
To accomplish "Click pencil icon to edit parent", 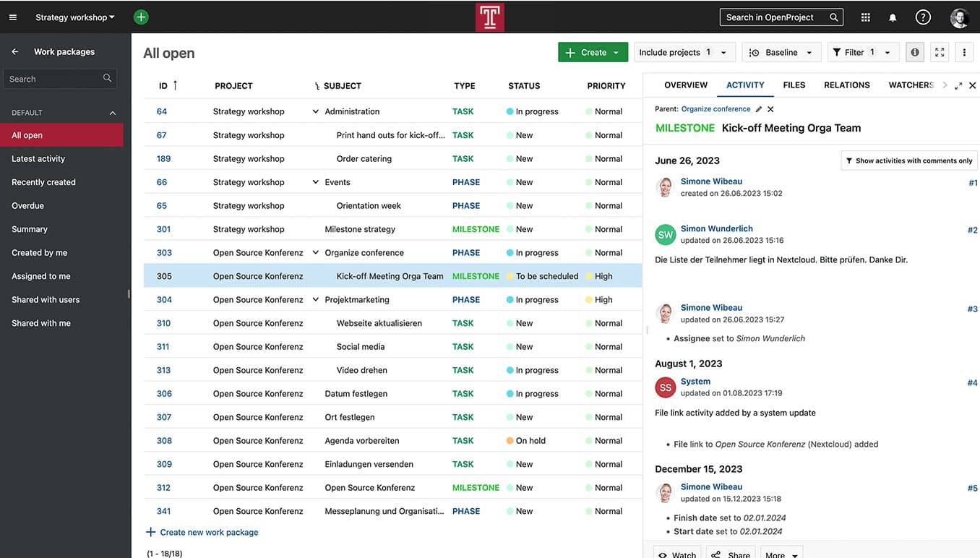I will 758,109.
